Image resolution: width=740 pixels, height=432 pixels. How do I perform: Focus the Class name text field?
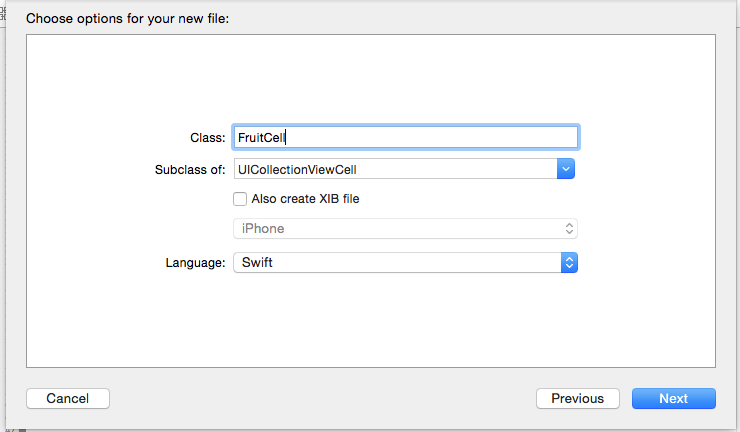coord(405,137)
